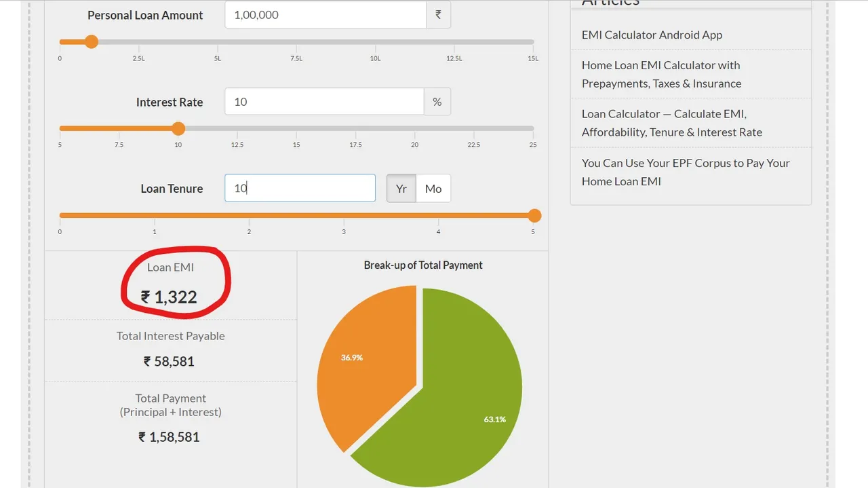Click the percent symbol beside interest rate

click(x=437, y=102)
